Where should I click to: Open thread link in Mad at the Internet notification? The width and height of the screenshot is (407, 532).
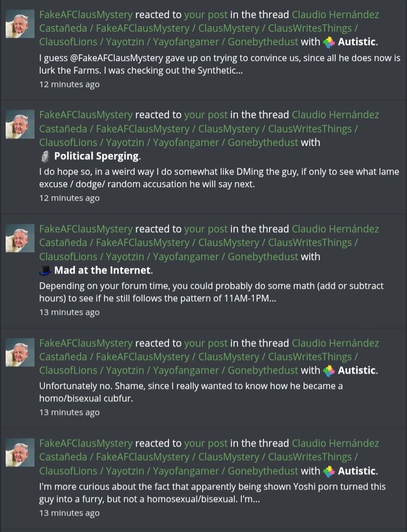coord(209,243)
